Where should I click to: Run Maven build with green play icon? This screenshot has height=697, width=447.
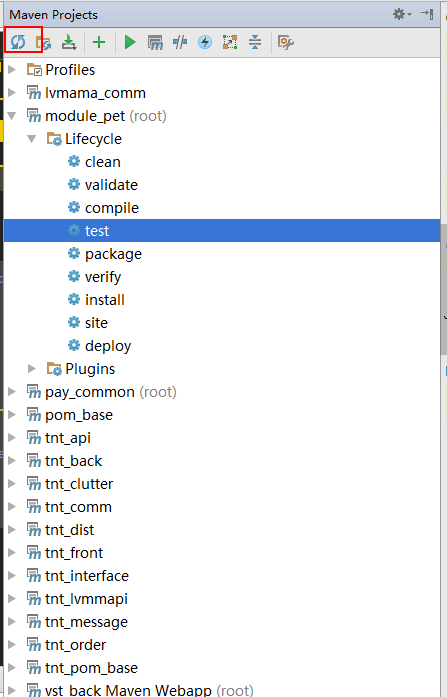(130, 43)
